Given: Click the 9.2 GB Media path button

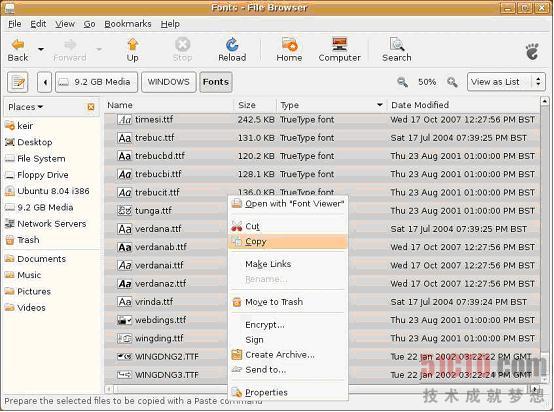Looking at the screenshot, I should (x=96, y=82).
